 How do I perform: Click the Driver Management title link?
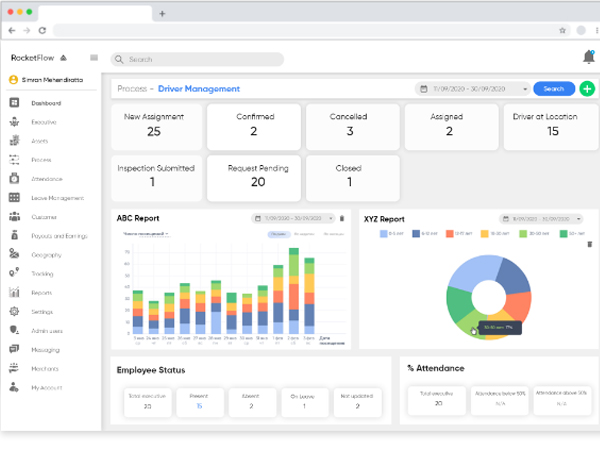point(199,89)
